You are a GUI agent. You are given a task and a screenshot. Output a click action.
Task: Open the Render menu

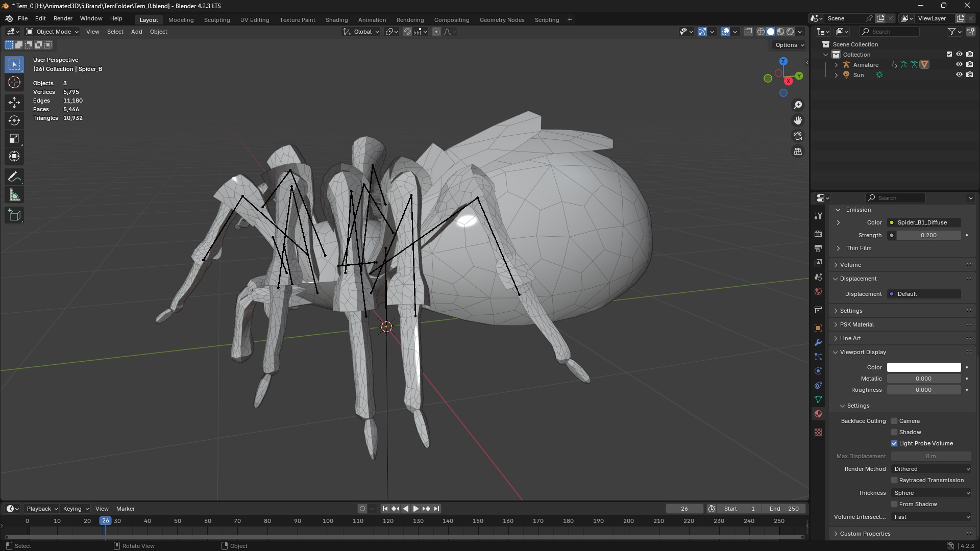[x=63, y=18]
